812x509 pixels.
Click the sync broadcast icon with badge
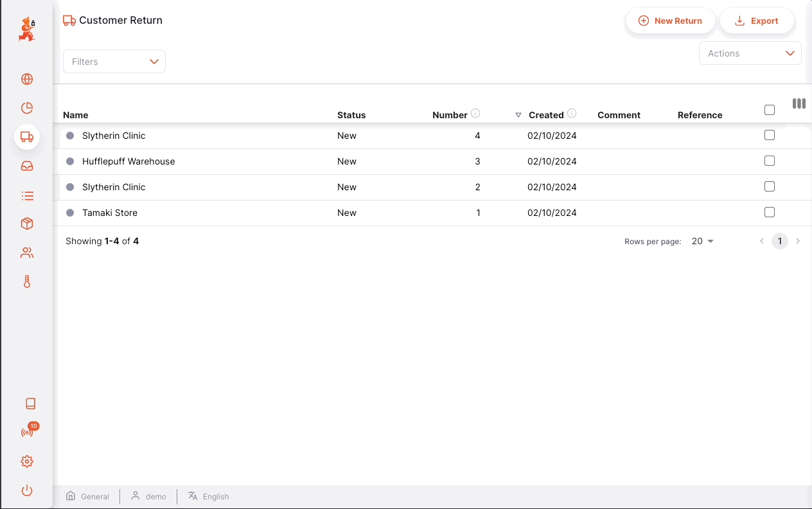27,433
